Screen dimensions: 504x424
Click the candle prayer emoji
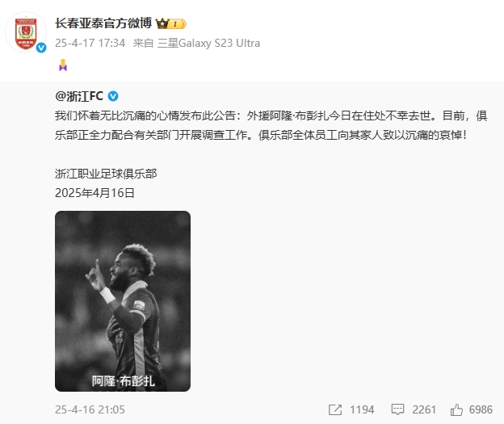[63, 65]
